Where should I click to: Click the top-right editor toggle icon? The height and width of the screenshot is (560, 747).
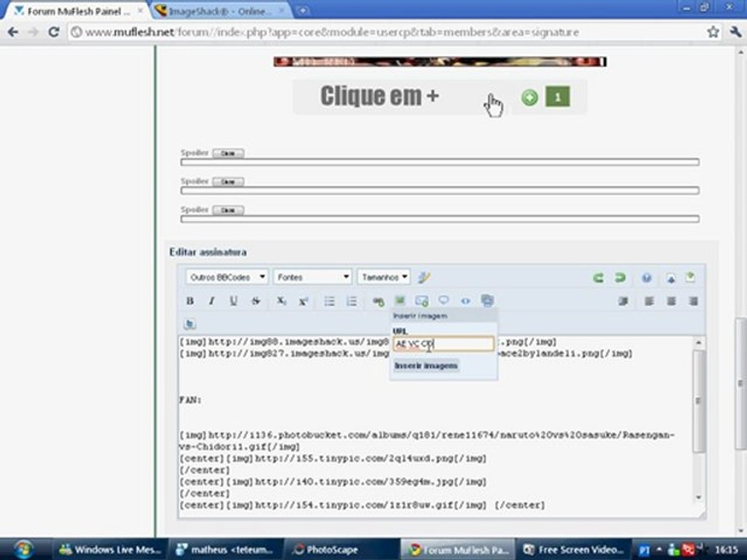(690, 278)
